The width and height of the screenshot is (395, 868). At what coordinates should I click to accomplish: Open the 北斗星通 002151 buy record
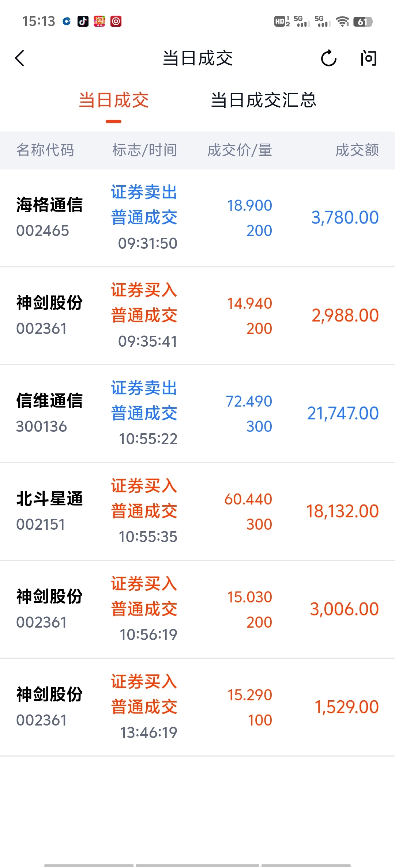pos(197,511)
